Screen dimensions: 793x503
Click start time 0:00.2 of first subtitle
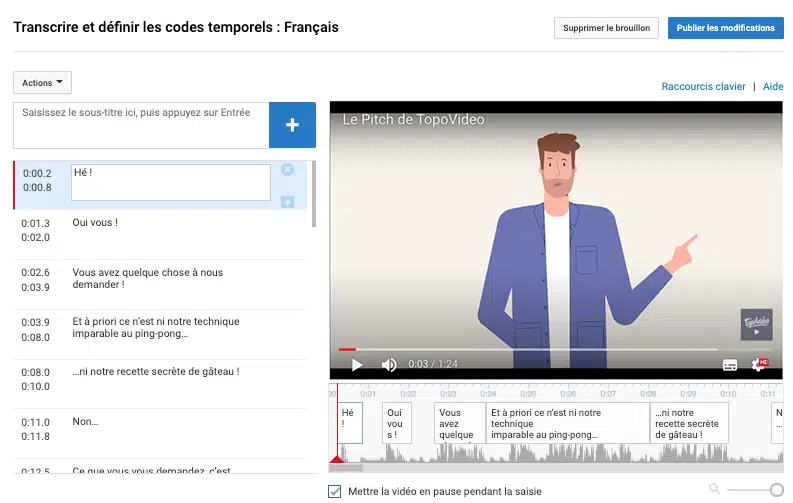(37, 173)
